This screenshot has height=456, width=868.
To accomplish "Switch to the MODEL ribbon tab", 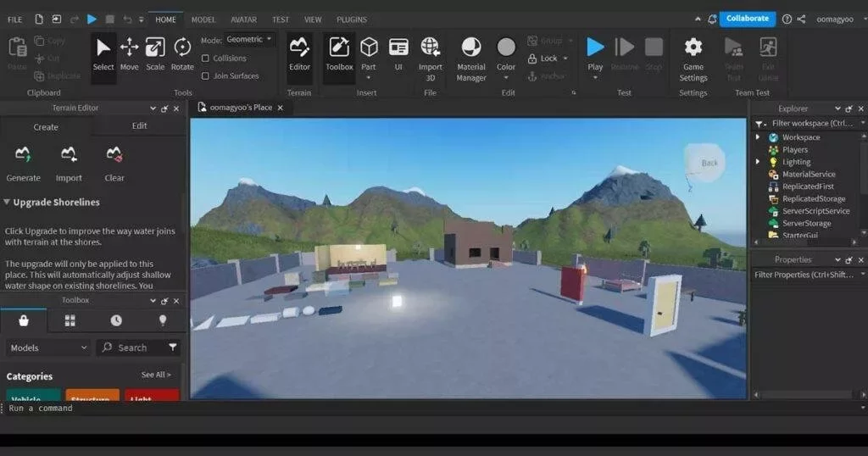I will click(203, 19).
